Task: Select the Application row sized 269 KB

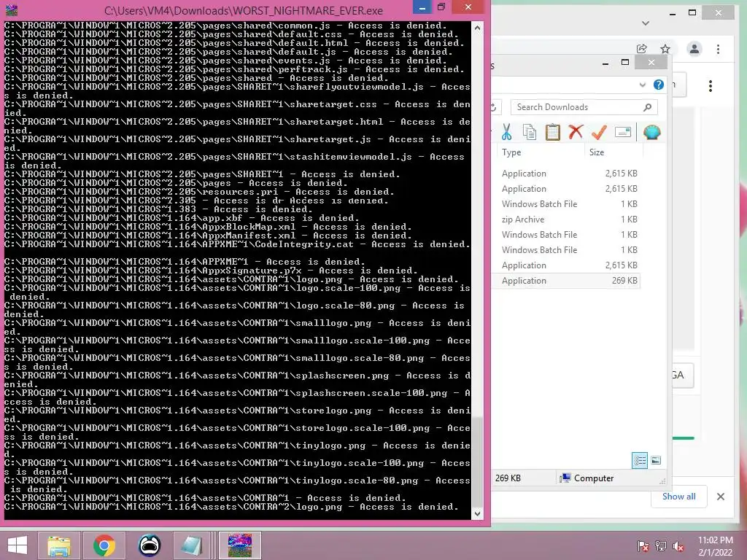Action: point(568,281)
